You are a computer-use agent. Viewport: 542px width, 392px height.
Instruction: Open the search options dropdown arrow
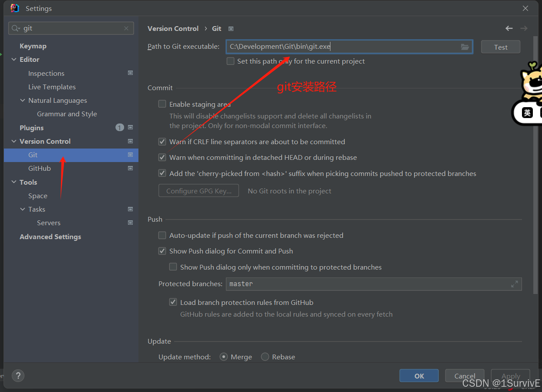[20, 29]
